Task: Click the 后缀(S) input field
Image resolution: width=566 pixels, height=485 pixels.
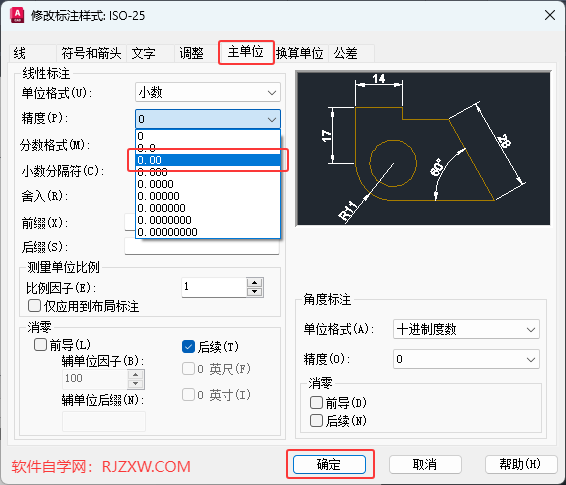Action: tap(202, 246)
